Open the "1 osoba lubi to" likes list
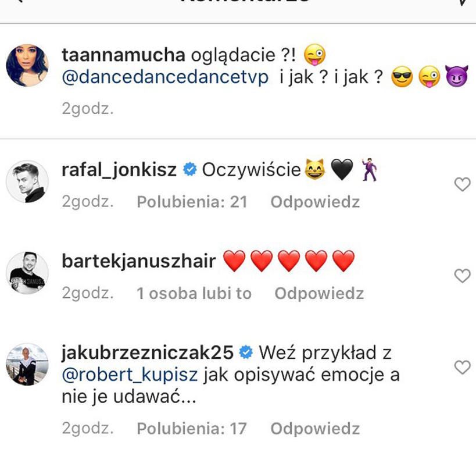 [194, 293]
